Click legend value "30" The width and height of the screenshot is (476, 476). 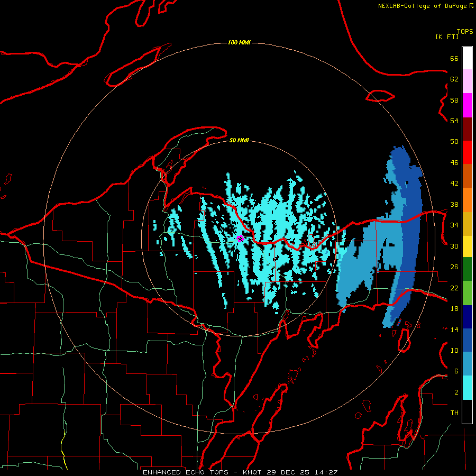coord(454,246)
